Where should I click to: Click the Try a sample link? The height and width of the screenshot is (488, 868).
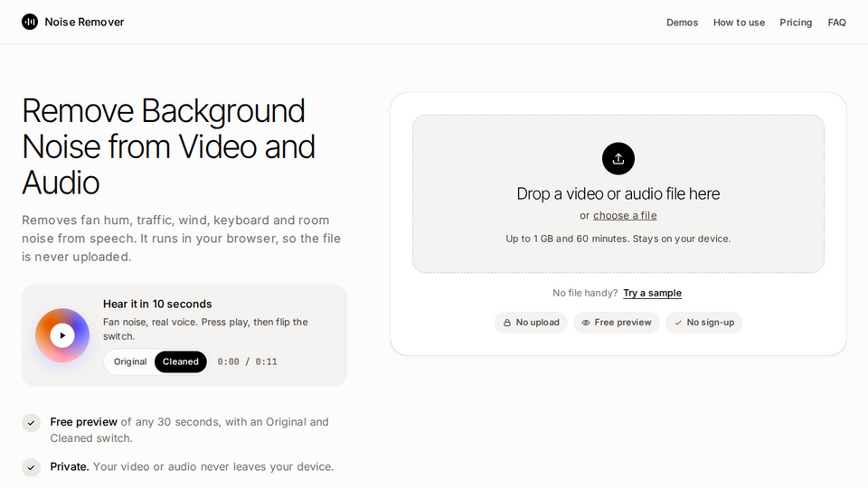(x=652, y=293)
